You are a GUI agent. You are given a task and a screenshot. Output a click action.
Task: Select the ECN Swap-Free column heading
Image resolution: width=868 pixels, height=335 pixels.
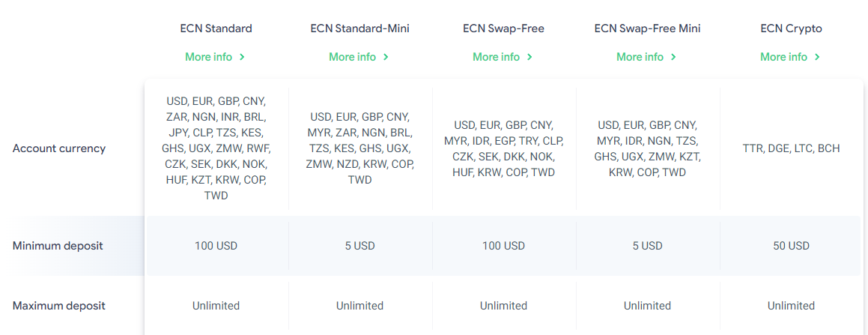click(503, 28)
